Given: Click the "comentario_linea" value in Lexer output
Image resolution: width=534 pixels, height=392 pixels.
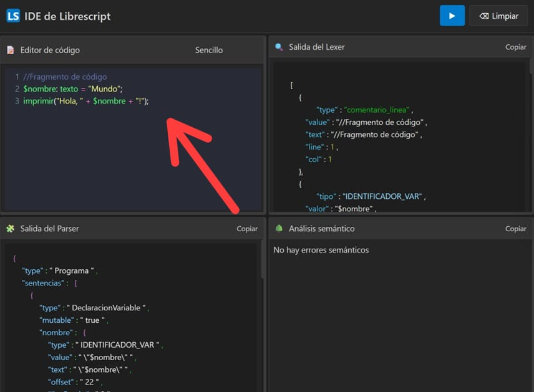Looking at the screenshot, I should [x=377, y=110].
